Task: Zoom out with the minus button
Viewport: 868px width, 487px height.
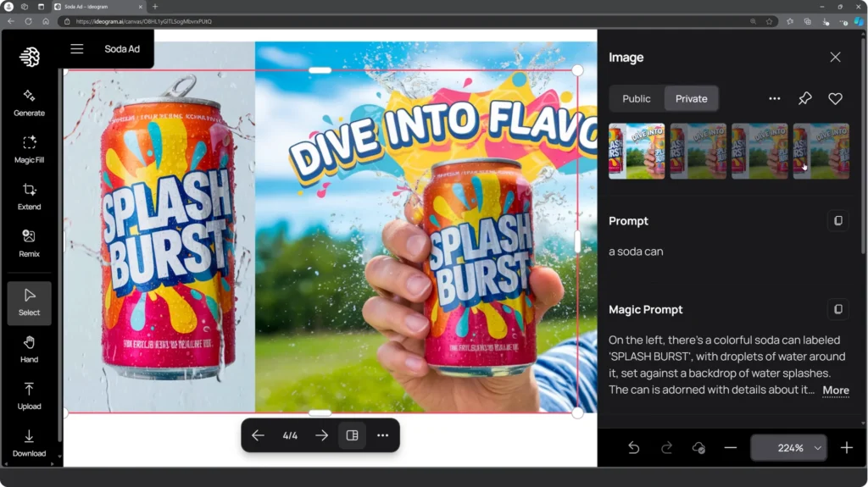Action: pyautogui.click(x=731, y=448)
